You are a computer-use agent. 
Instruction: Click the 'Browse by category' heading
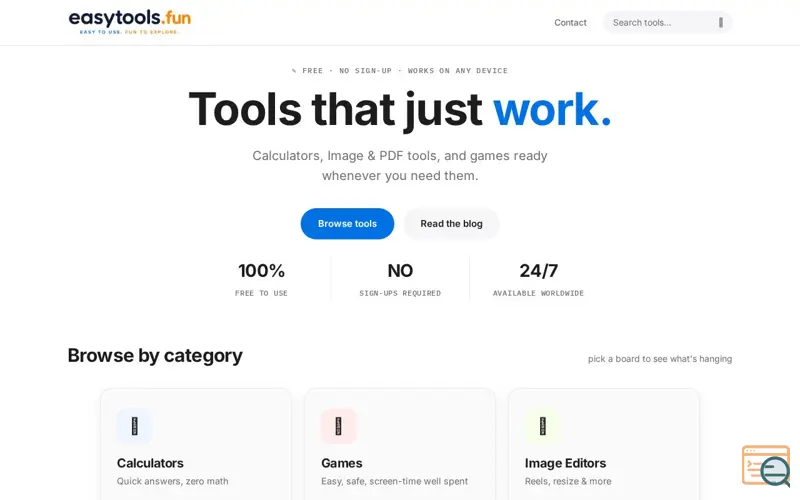point(155,356)
